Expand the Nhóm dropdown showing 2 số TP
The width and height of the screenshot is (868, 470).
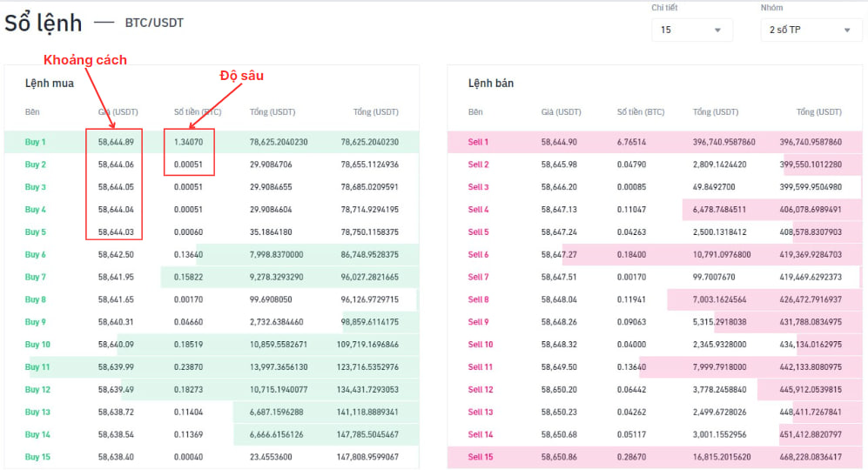[x=810, y=30]
